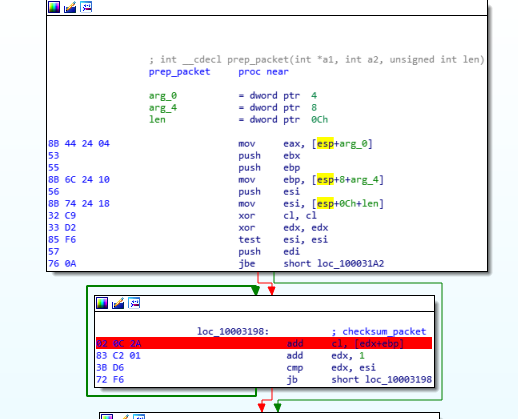This screenshot has width=518, height=419.
Task: Click opcode bytes 33 D2
Action: (x=62, y=228)
